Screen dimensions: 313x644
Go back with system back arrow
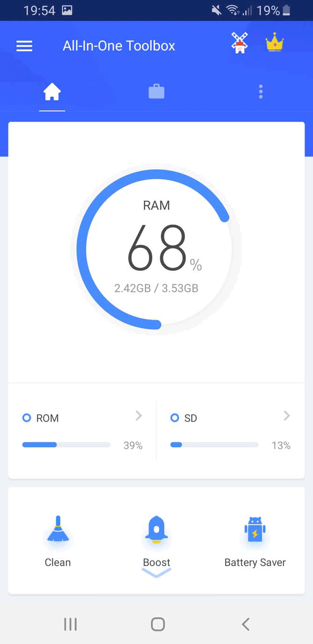tap(245, 624)
